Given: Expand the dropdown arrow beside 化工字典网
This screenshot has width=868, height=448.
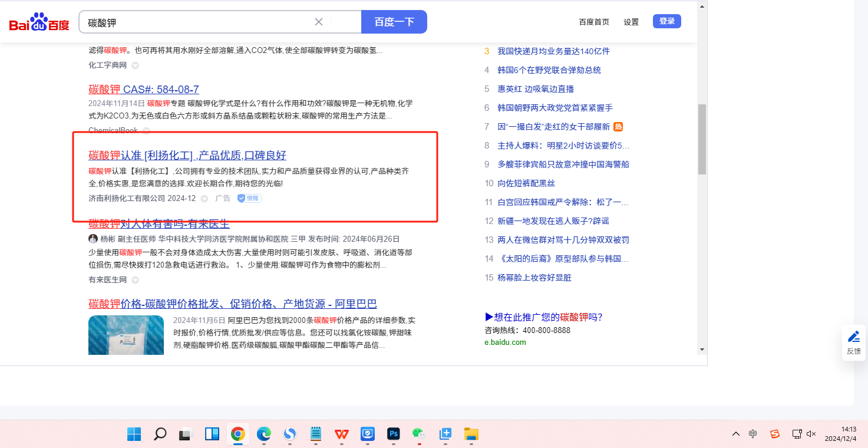Looking at the screenshot, I should click(135, 65).
